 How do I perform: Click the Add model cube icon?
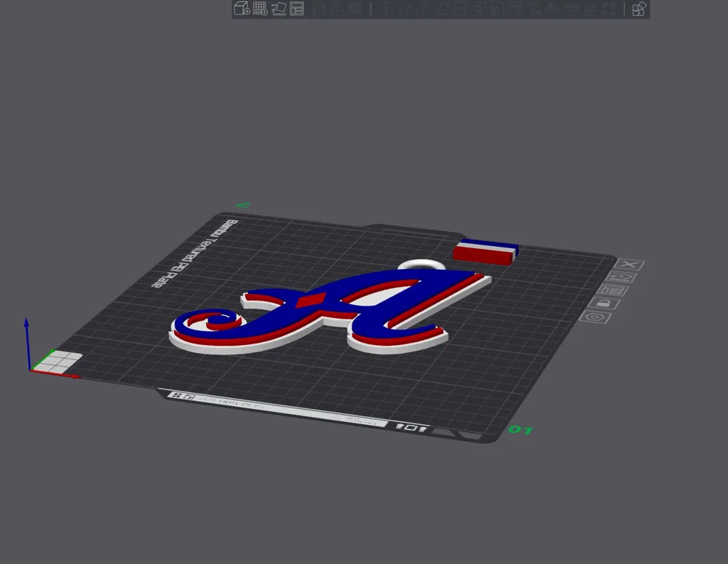[x=242, y=8]
